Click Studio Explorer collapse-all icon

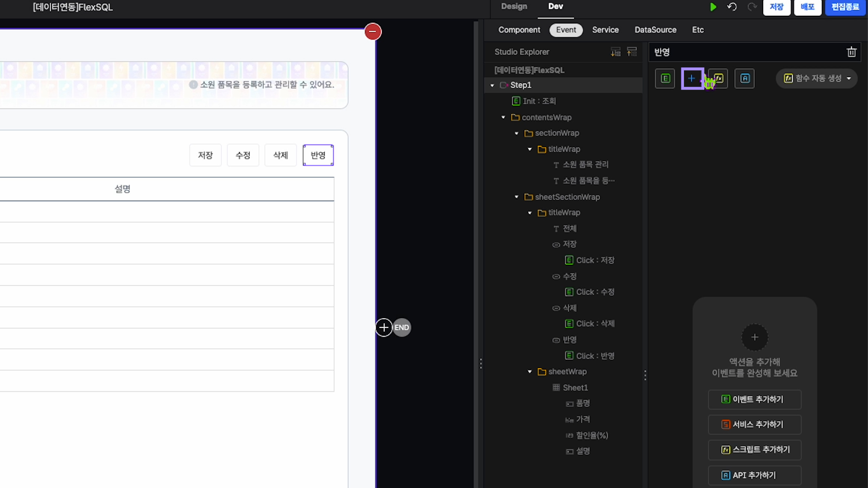click(x=632, y=52)
